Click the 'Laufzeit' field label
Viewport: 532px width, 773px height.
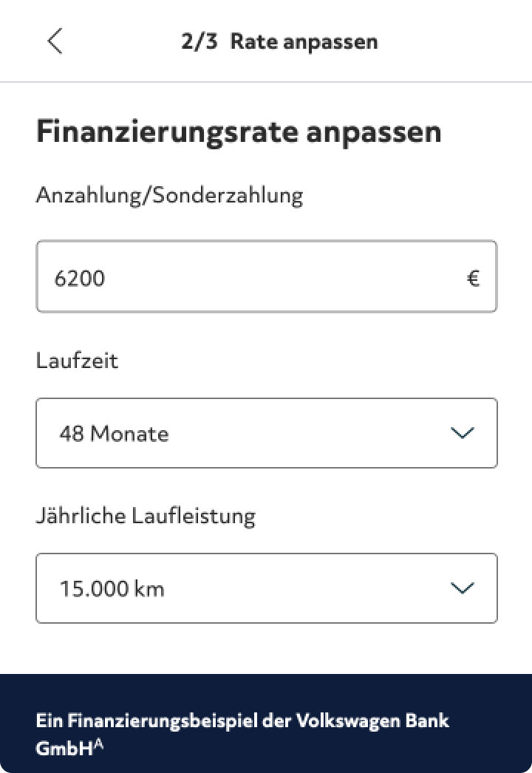click(77, 361)
